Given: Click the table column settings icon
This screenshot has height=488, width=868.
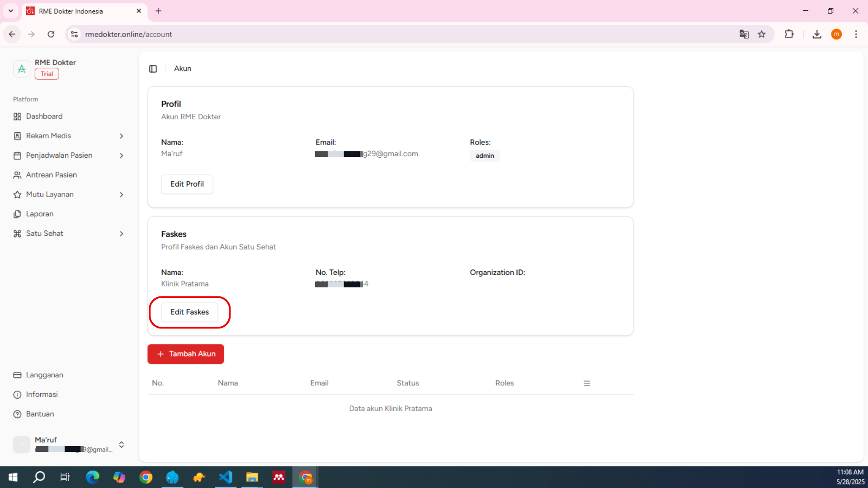Looking at the screenshot, I should click(x=587, y=384).
